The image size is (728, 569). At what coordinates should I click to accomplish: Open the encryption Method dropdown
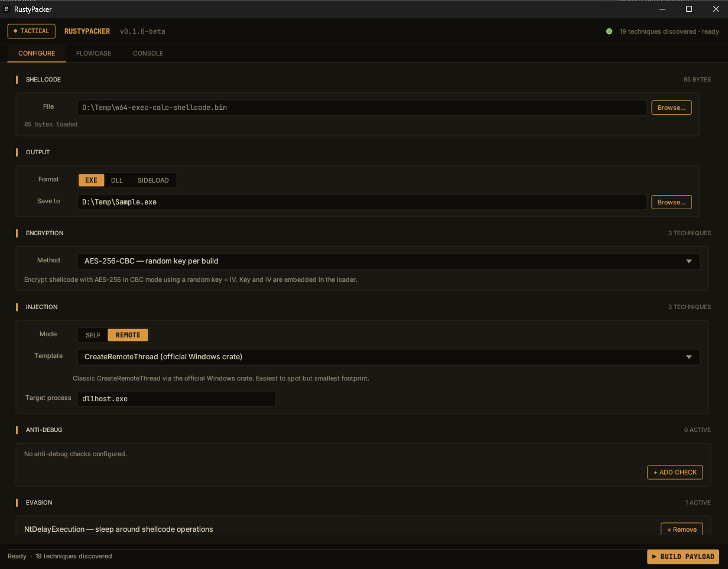(388, 261)
